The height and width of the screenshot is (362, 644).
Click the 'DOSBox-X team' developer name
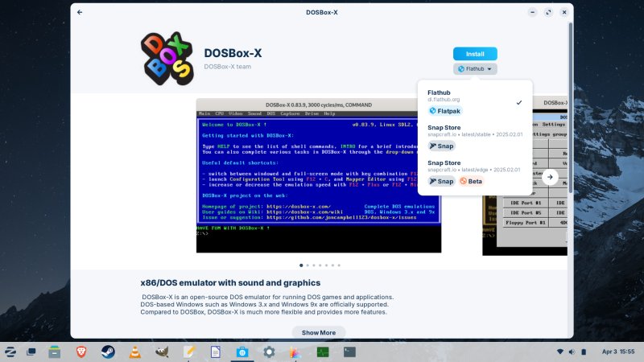228,67
